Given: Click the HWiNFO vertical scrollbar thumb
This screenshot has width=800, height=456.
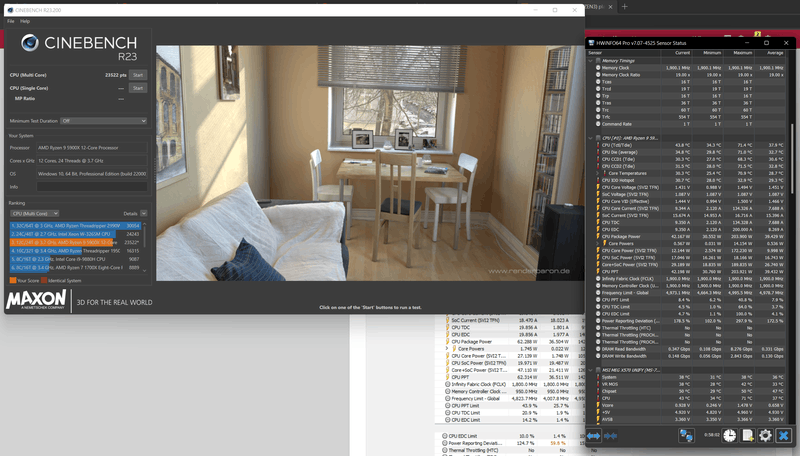Looking at the screenshot, I should point(792,159).
